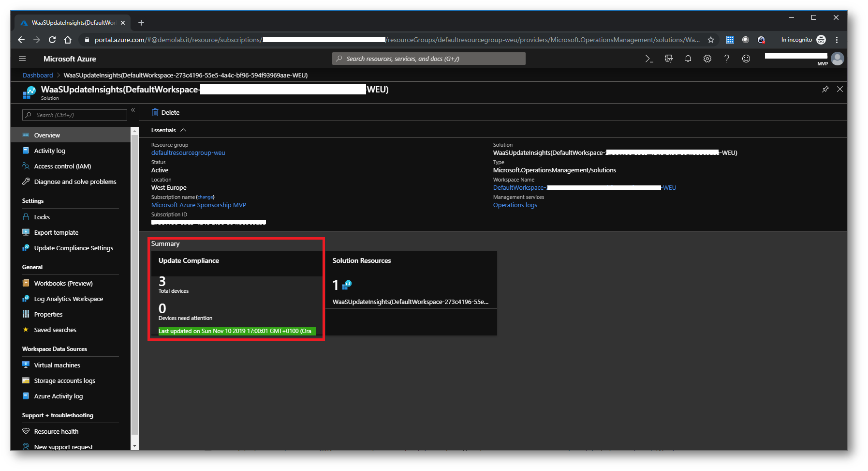
Task: Open the Help question mark menu
Action: point(726,59)
